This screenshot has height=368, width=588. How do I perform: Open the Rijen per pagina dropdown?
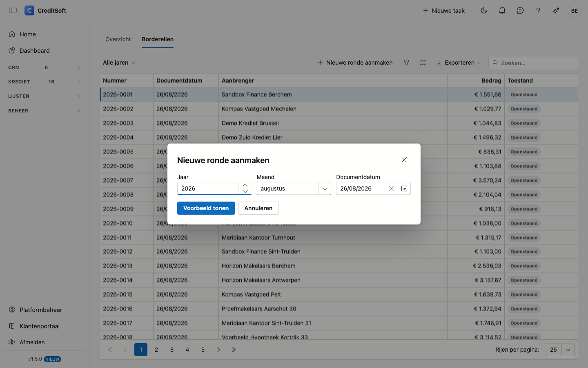[x=560, y=350]
